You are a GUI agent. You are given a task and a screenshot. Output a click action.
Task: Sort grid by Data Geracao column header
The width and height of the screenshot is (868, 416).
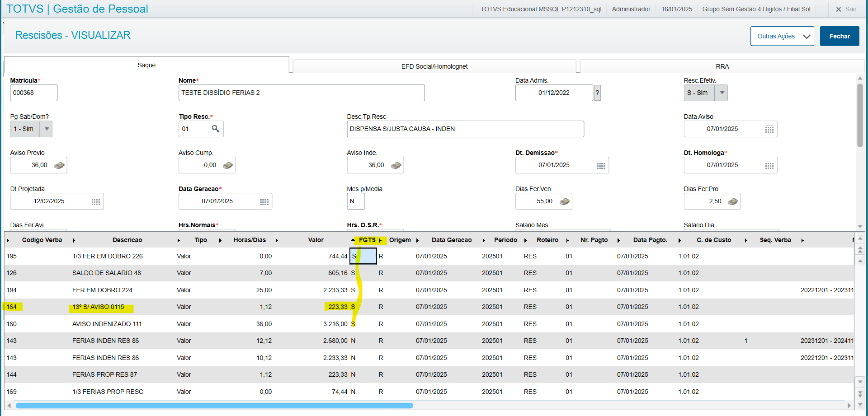pos(452,240)
